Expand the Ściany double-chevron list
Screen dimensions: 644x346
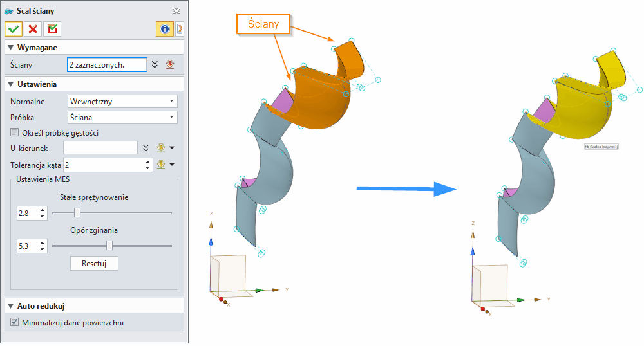tap(155, 65)
